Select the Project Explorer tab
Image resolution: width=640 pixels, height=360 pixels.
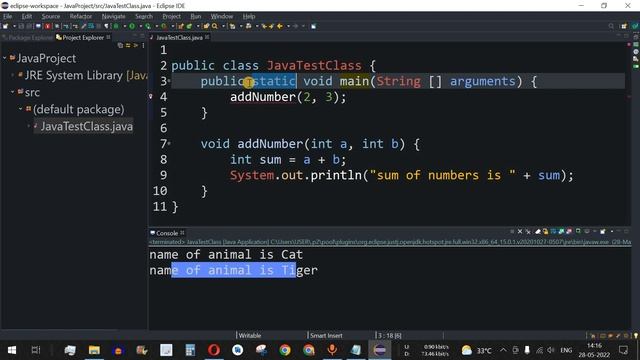83,37
